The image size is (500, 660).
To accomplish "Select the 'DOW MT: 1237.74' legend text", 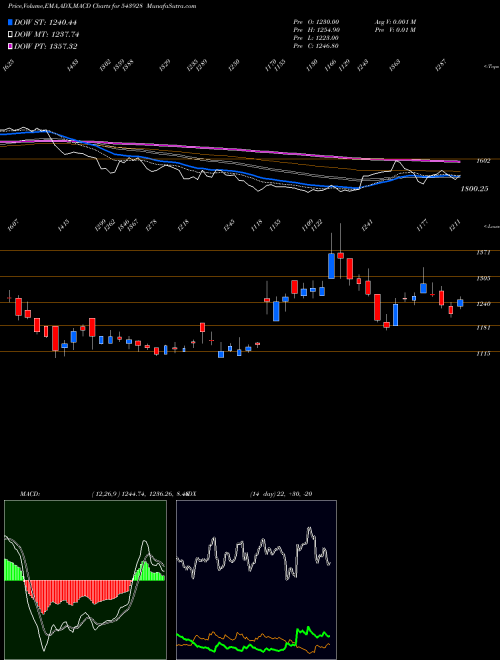I will point(47,35).
